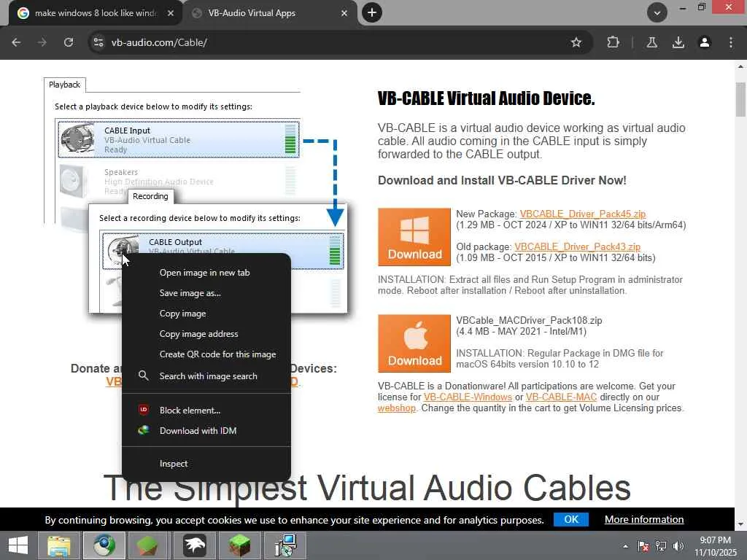The height and width of the screenshot is (560, 747).
Task: Choose 'Save image as...' in context menu
Action: coord(206,293)
